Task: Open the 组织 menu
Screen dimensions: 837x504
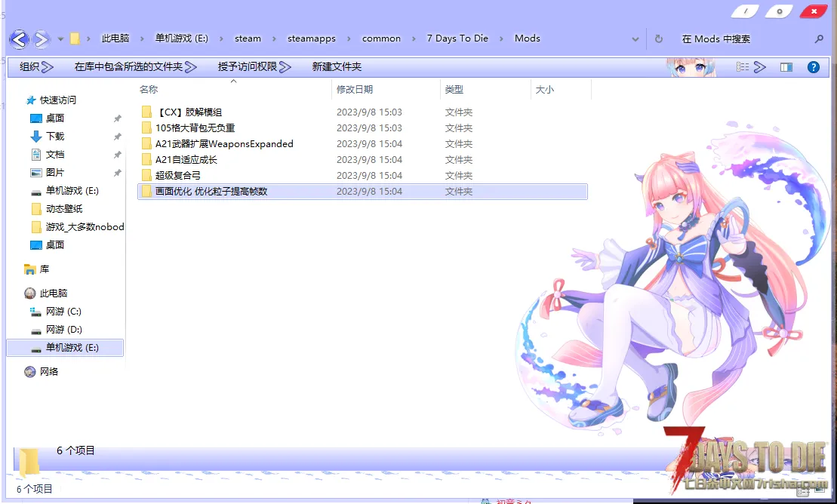Action: pos(36,66)
